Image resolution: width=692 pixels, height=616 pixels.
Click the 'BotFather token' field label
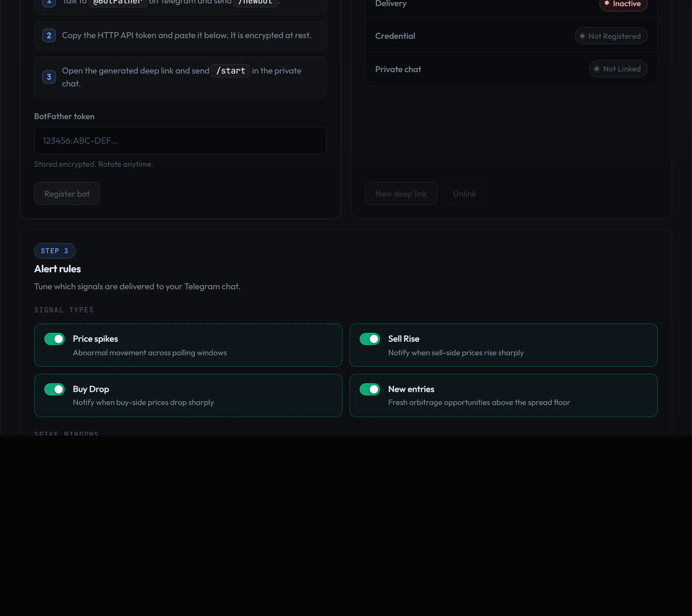pyautogui.click(x=64, y=116)
